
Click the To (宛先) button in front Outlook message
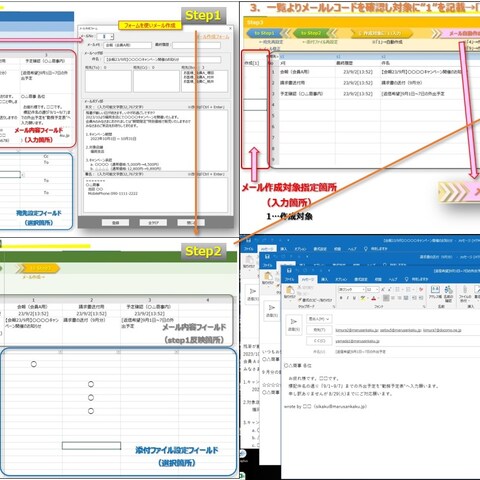(x=319, y=330)
